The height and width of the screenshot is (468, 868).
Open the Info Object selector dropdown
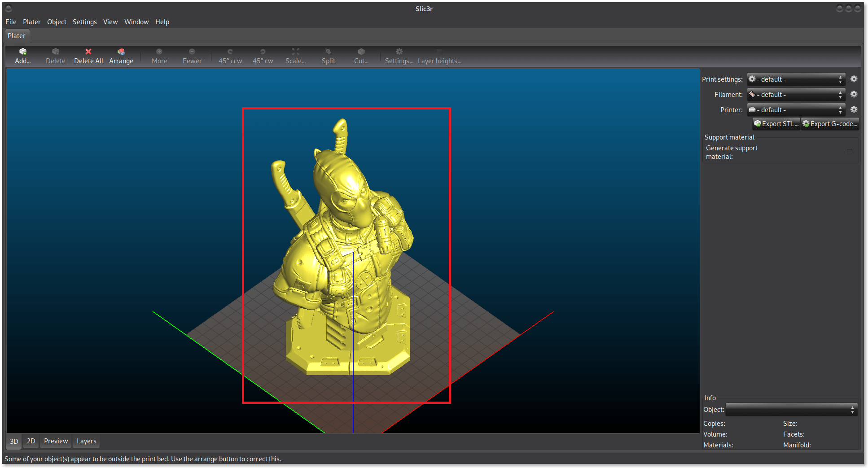pyautogui.click(x=791, y=410)
